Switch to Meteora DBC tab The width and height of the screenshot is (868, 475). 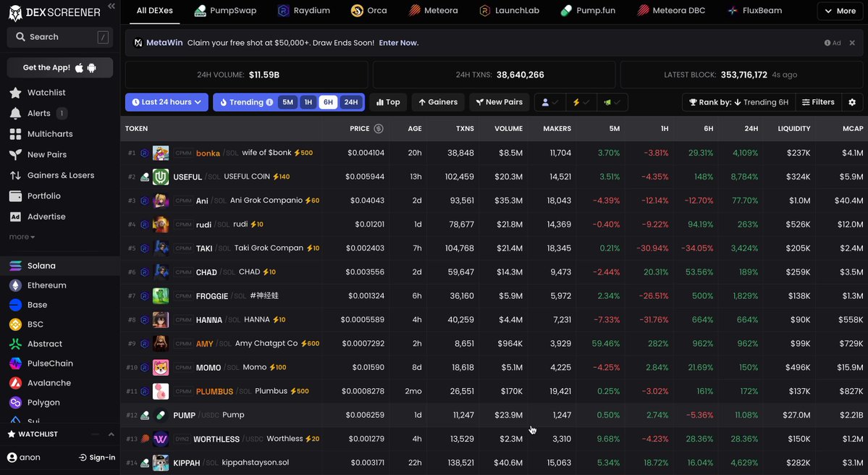click(x=672, y=11)
